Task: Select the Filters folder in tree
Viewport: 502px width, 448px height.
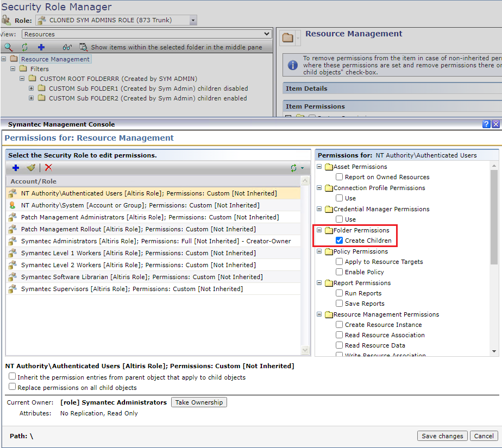Action: point(39,69)
